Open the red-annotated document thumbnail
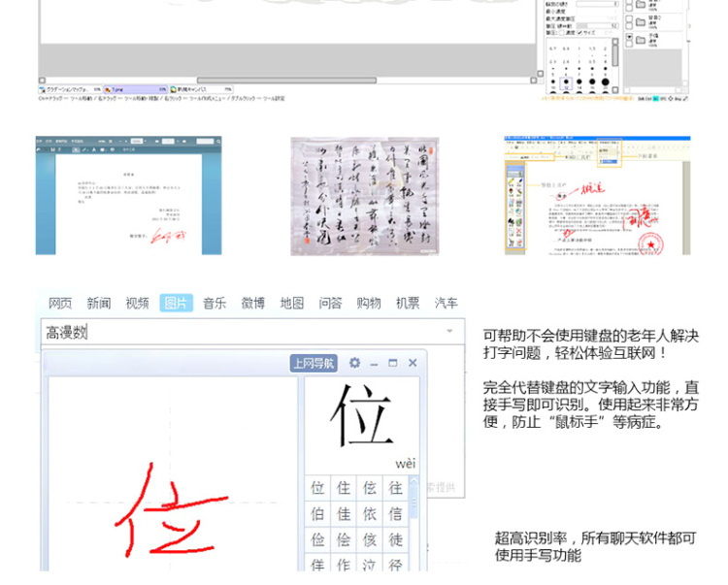 tap(597, 196)
